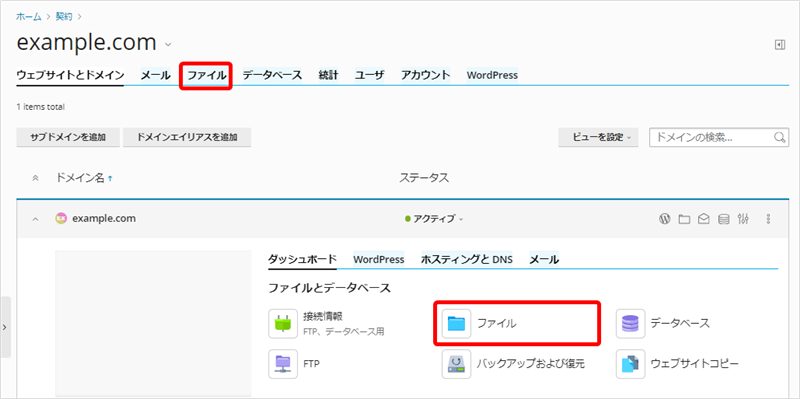Switch to メール top tab
The width and height of the screenshot is (800, 399).
tap(155, 75)
